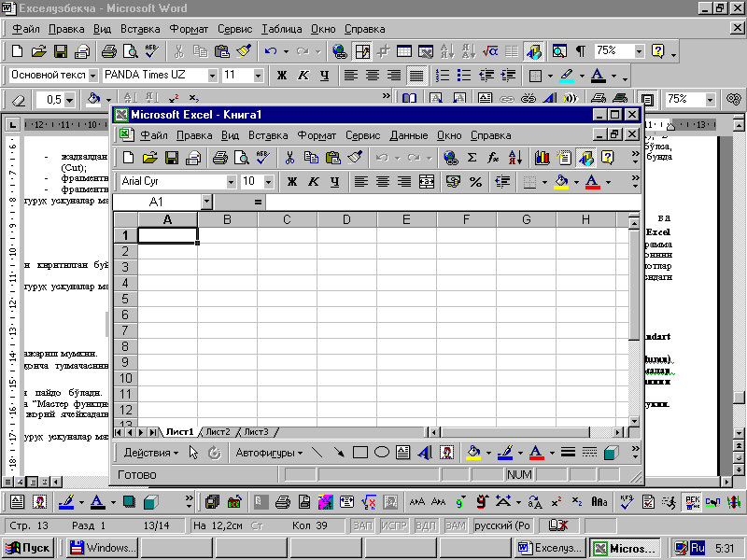The image size is (747, 560).
Task: Select the Line tool in Excel's drawing toolbar
Action: (317, 453)
